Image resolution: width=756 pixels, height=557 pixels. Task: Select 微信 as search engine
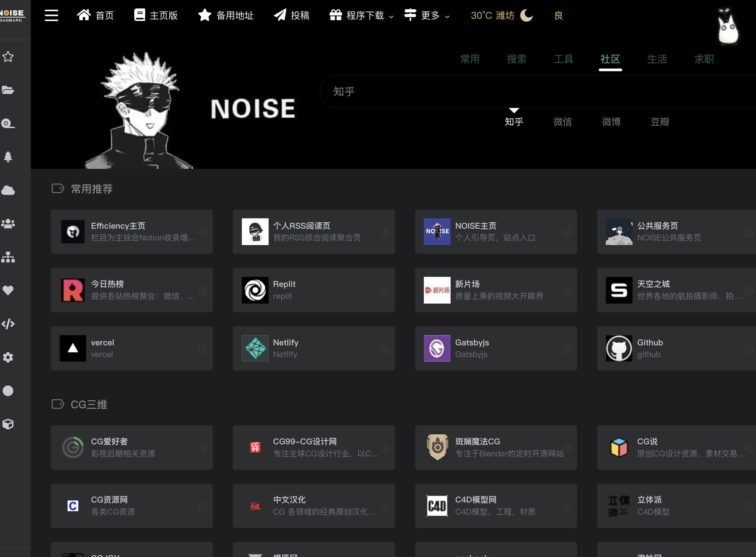(x=562, y=121)
